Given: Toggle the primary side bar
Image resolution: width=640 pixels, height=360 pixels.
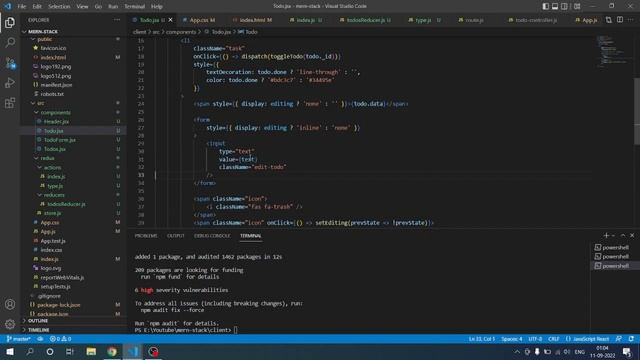Looking at the screenshot, I should click(x=546, y=6).
